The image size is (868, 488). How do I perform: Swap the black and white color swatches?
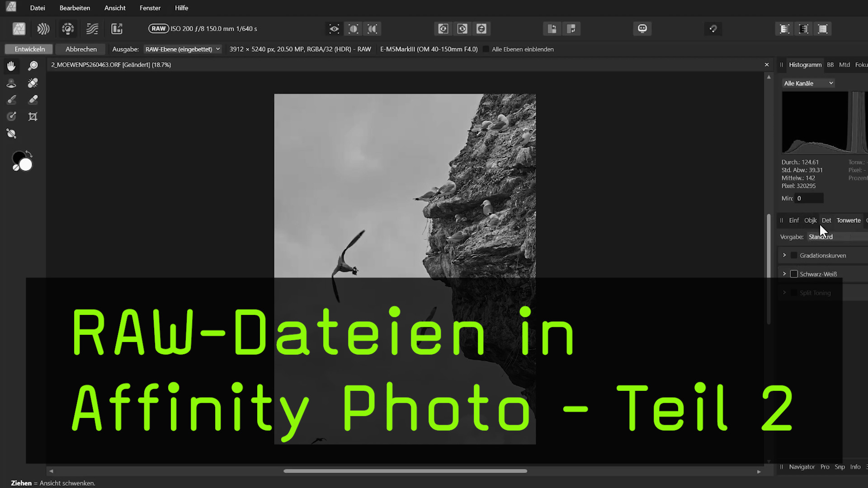(x=28, y=154)
